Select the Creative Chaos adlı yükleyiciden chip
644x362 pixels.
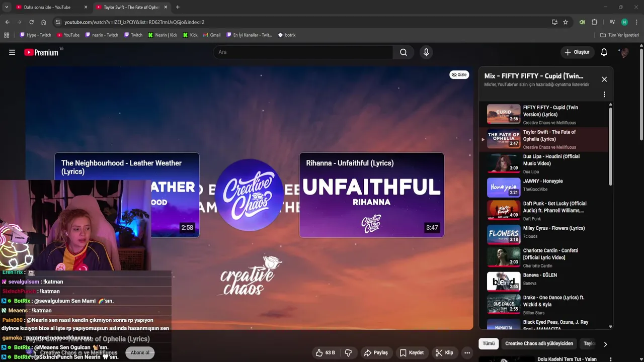click(539, 344)
